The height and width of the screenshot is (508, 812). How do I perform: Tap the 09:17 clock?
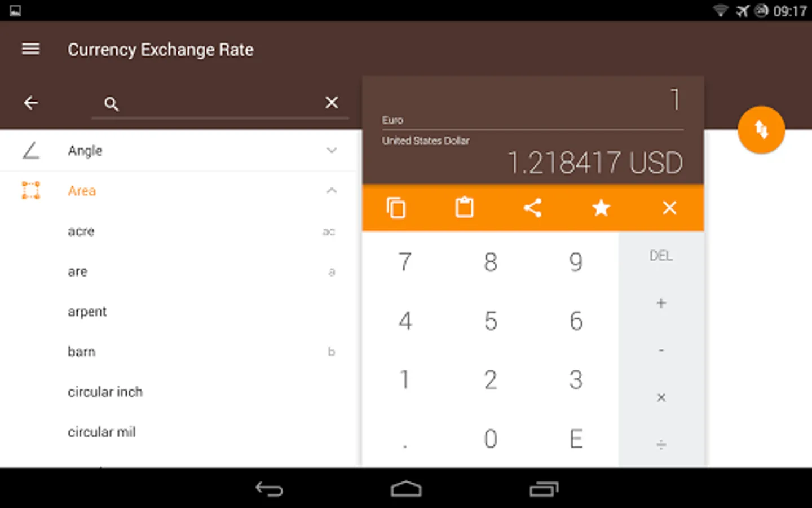pyautogui.click(x=790, y=11)
